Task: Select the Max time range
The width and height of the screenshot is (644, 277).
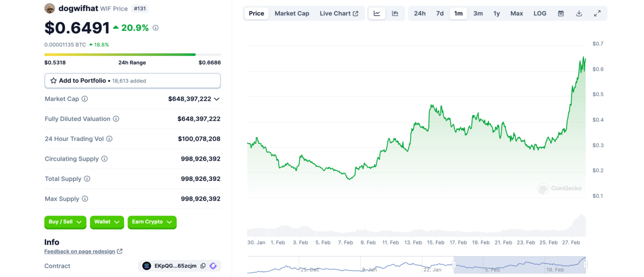Action: click(517, 14)
